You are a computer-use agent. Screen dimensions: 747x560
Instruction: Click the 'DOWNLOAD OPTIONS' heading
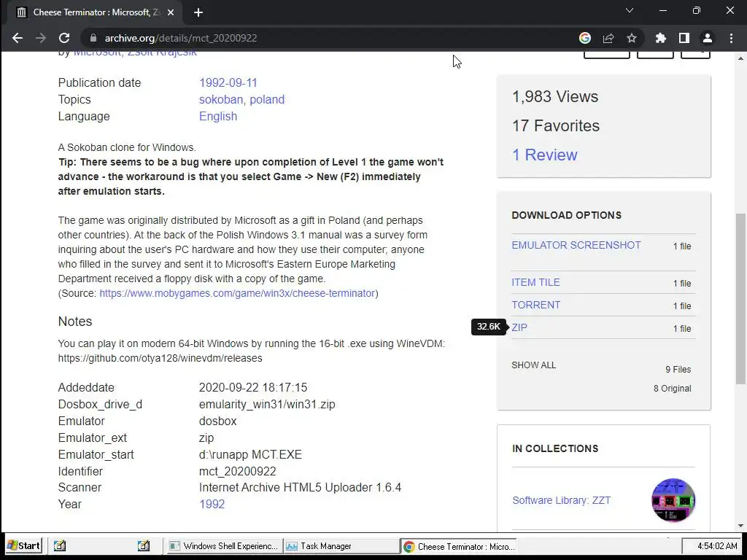point(566,215)
